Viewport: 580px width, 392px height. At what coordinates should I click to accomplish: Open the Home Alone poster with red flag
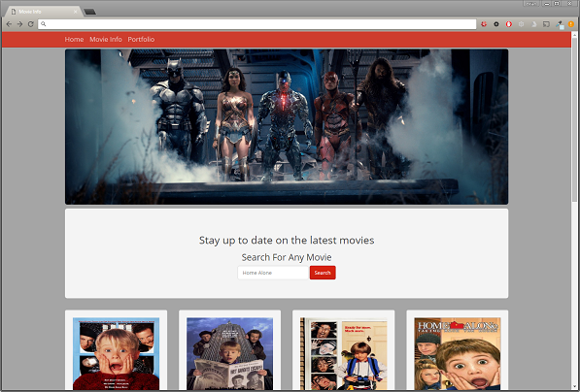click(x=458, y=353)
